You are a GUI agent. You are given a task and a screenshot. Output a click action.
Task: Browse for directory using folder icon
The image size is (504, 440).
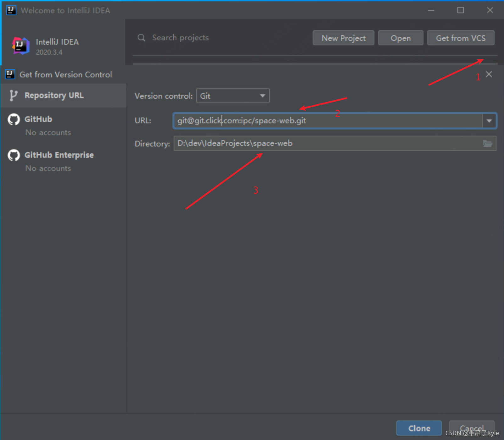pos(488,144)
